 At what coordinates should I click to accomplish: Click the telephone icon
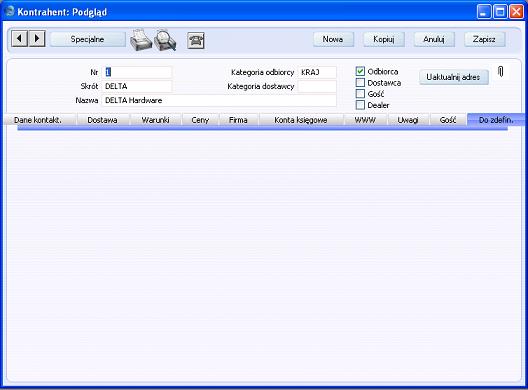[x=196, y=41]
